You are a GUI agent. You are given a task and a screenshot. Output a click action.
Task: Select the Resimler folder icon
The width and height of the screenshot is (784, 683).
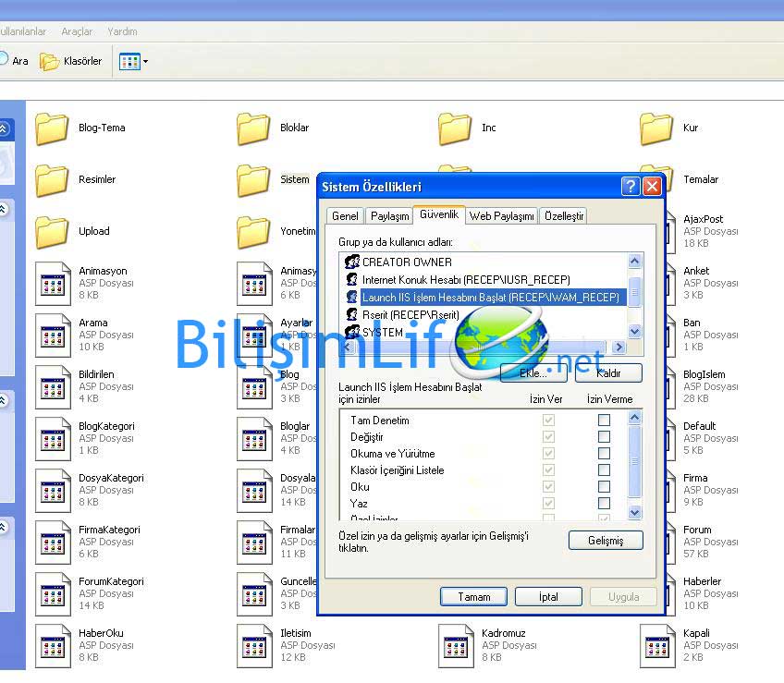coord(52,180)
